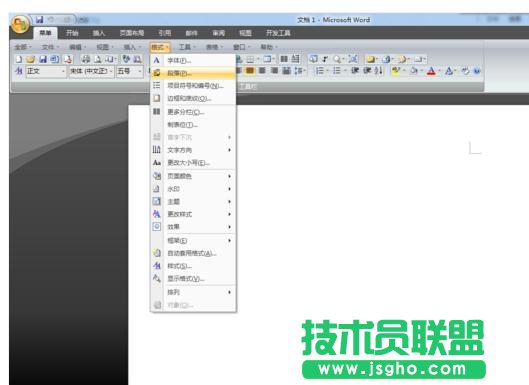Screen dimensions: 529x385
Task: Click the decrease indent icon
Action: (x=355, y=71)
